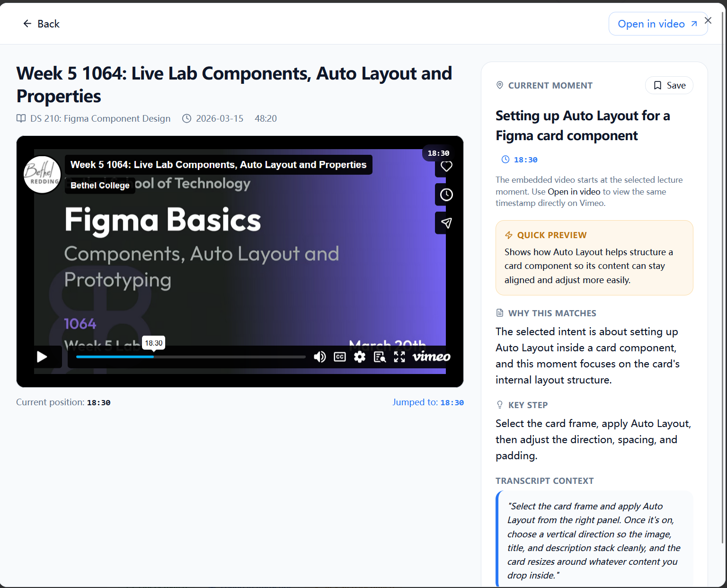Go back using the Back arrow button
This screenshot has width=727, height=588.
click(41, 24)
